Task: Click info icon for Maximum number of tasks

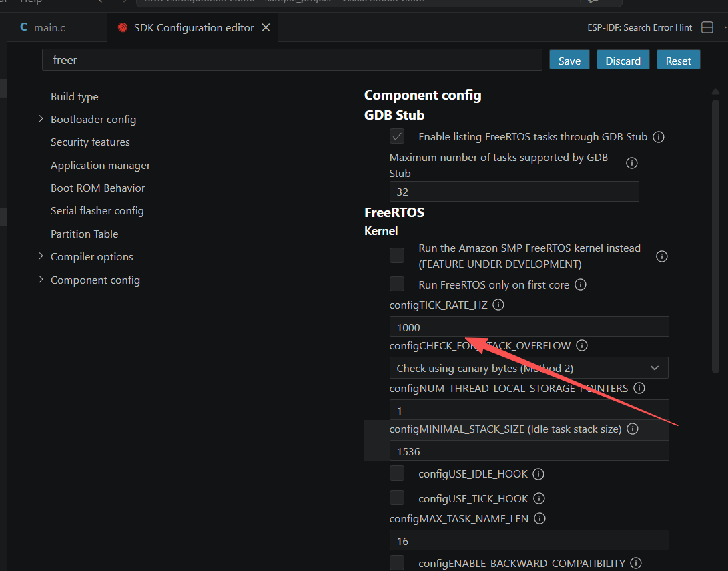Action: [631, 163]
